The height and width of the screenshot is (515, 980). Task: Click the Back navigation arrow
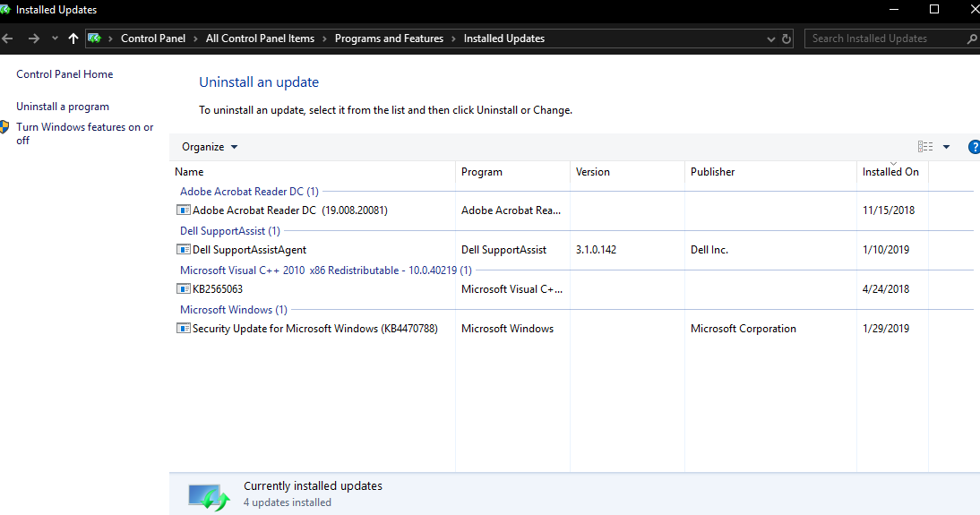click(x=8, y=39)
